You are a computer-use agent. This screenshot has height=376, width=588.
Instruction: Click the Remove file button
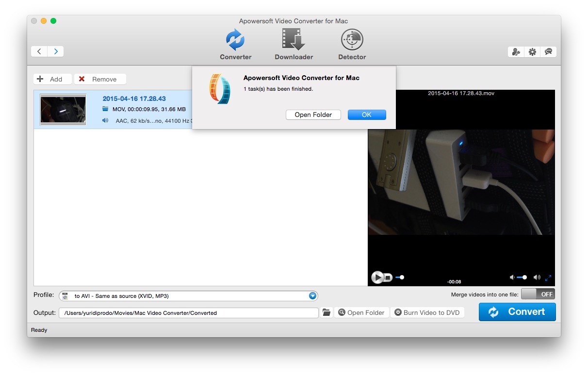click(x=100, y=79)
